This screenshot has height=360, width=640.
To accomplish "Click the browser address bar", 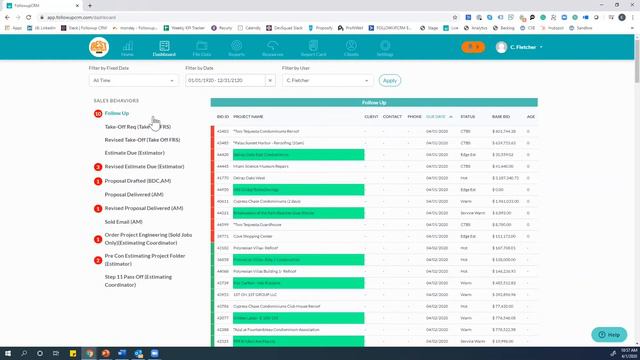I will [x=245, y=18].
